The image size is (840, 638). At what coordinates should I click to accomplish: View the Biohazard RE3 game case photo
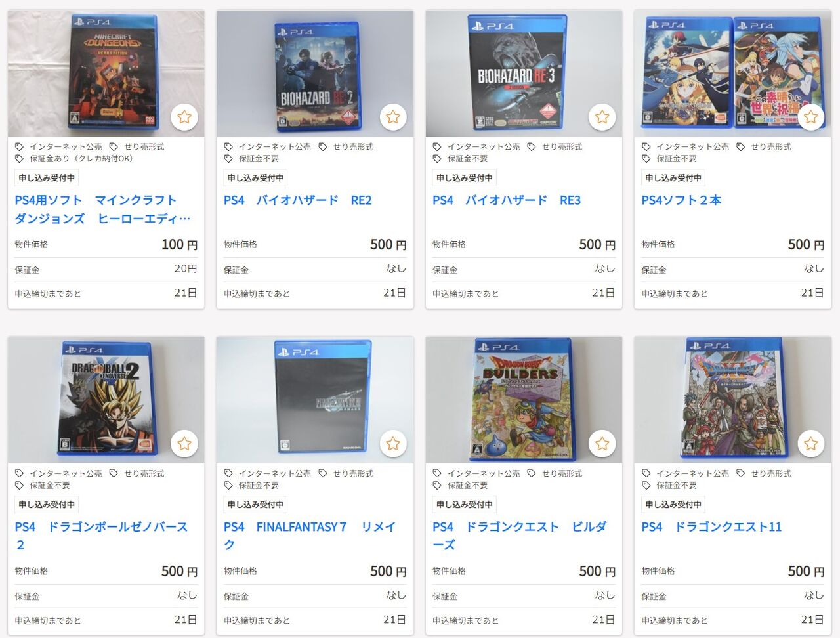coord(524,74)
